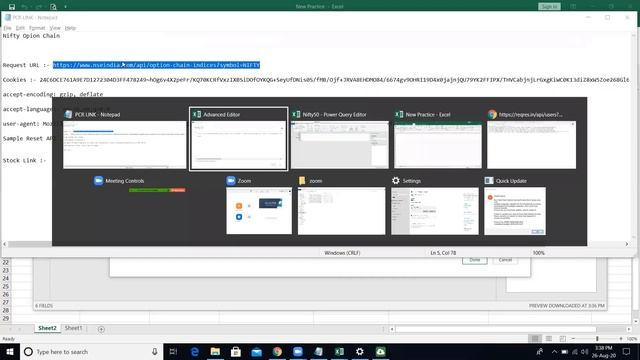The height and width of the screenshot is (360, 640).
Task: Click Notepad scrollbar right arrow
Action: pos(627,244)
